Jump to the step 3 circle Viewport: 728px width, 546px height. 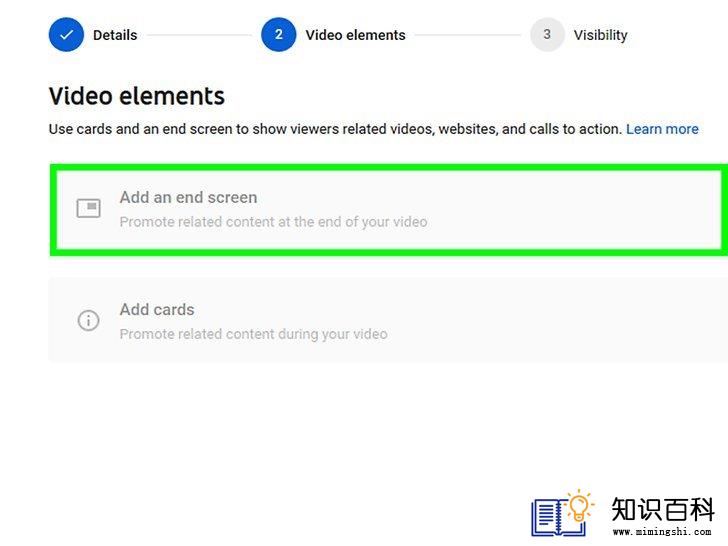click(547, 35)
